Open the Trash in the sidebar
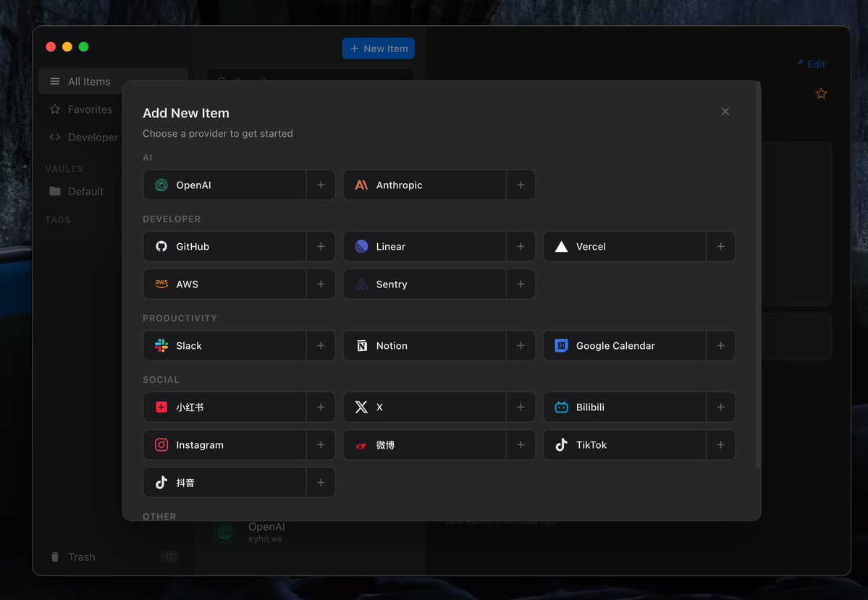868x600 pixels. pos(114,557)
